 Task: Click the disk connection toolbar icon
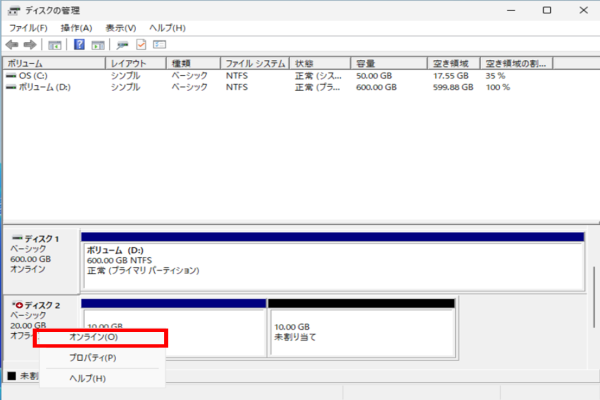pyautogui.click(x=122, y=45)
